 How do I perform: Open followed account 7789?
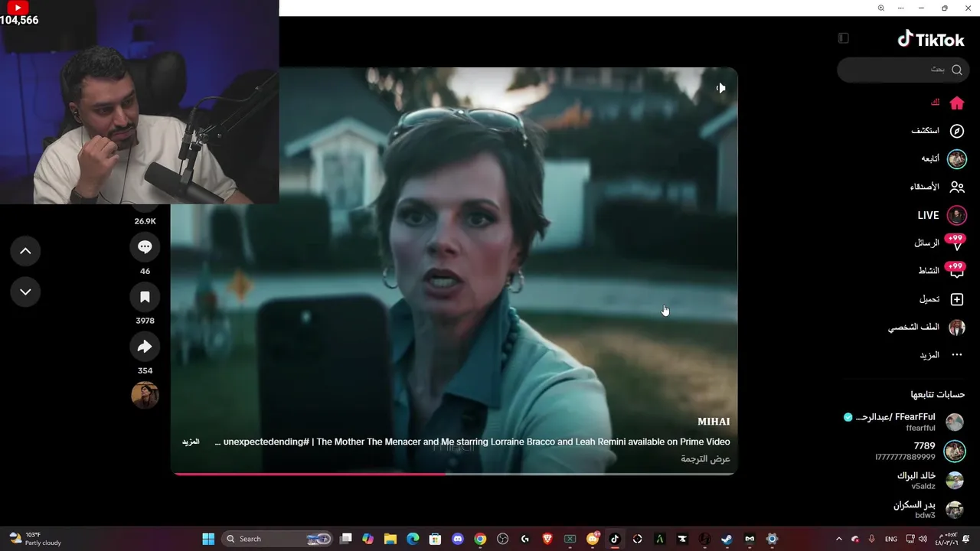pos(920,451)
